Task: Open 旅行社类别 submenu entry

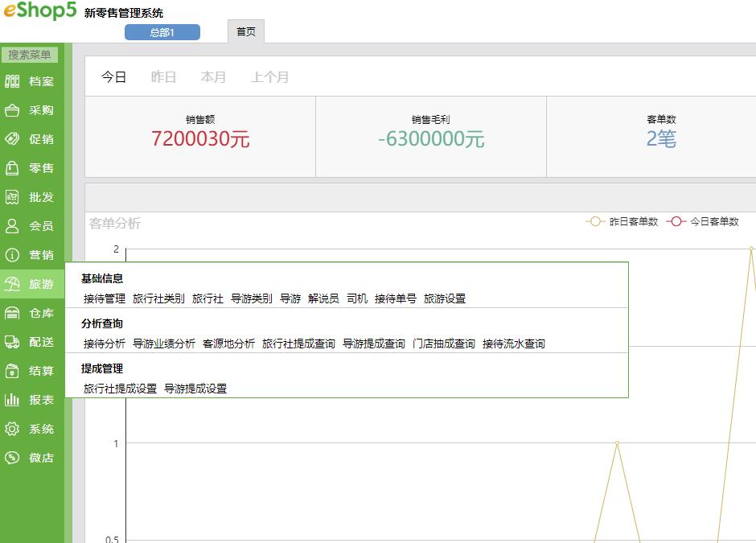Action: pyautogui.click(x=158, y=298)
